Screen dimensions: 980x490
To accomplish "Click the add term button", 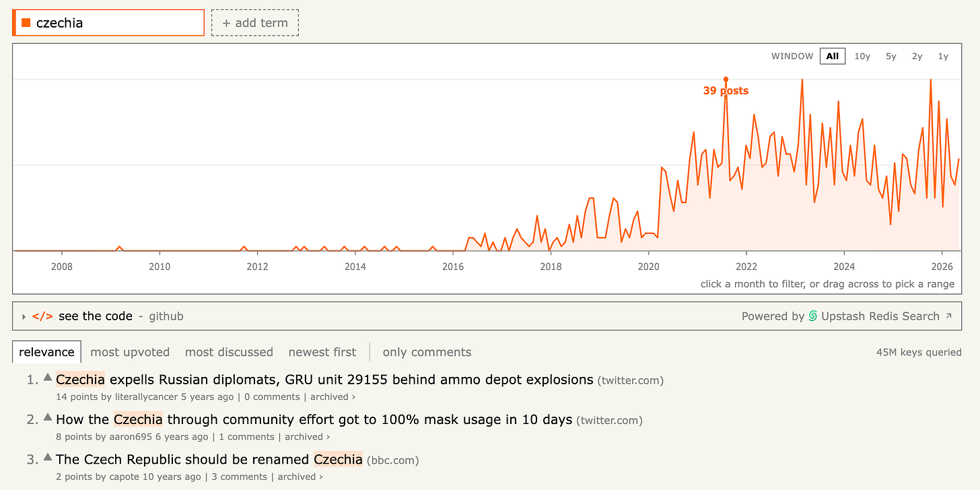I will tap(255, 23).
